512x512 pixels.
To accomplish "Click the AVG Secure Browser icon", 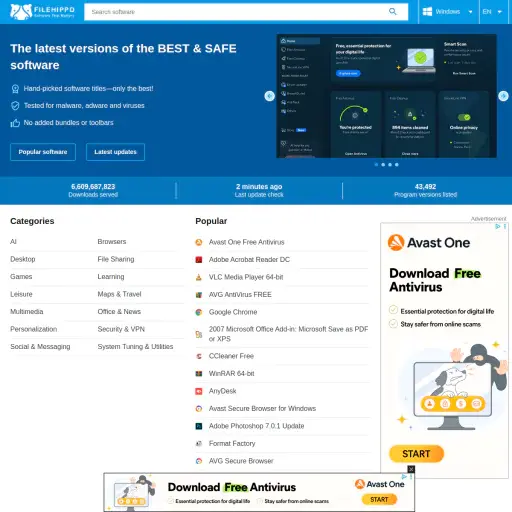I will pyautogui.click(x=199, y=461).
